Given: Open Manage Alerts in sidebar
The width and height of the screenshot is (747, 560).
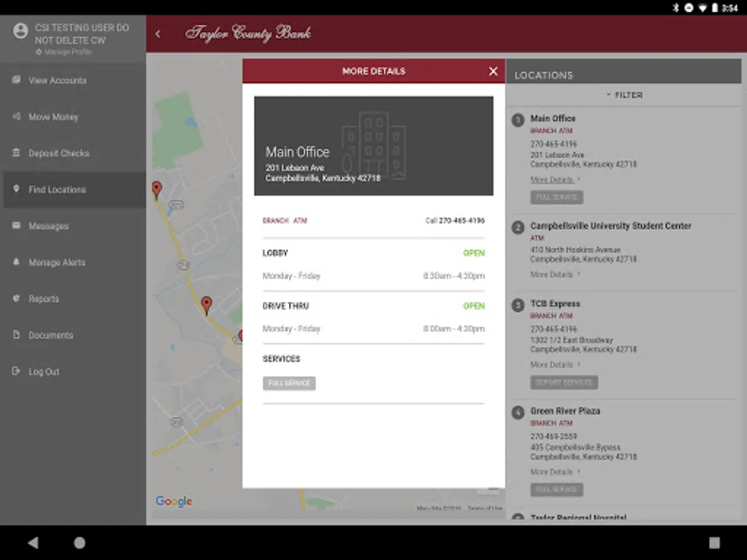Looking at the screenshot, I should pyautogui.click(x=73, y=263).
